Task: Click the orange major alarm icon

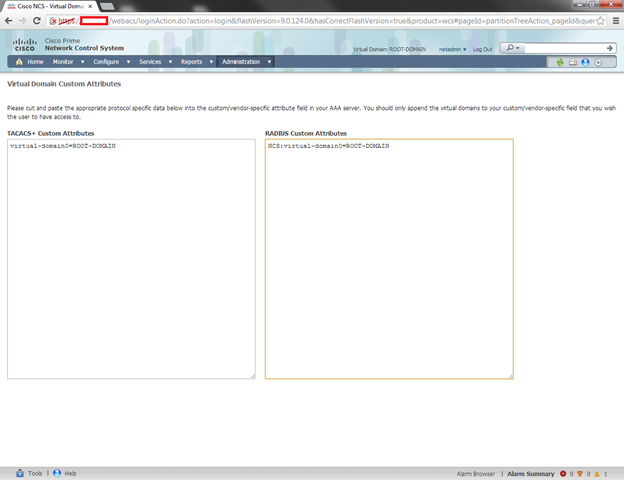Action: click(580, 474)
